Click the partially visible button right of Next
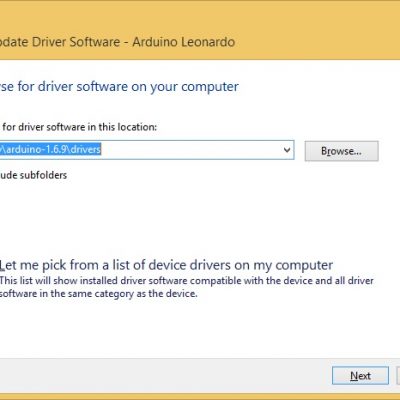 click(398, 376)
